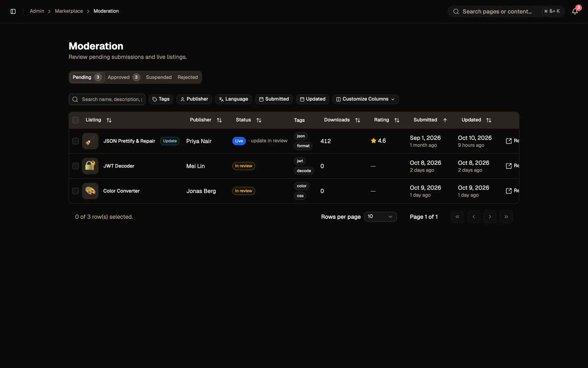The height and width of the screenshot is (368, 588).
Task: Toggle the sidebar panel icon
Action: (x=13, y=11)
